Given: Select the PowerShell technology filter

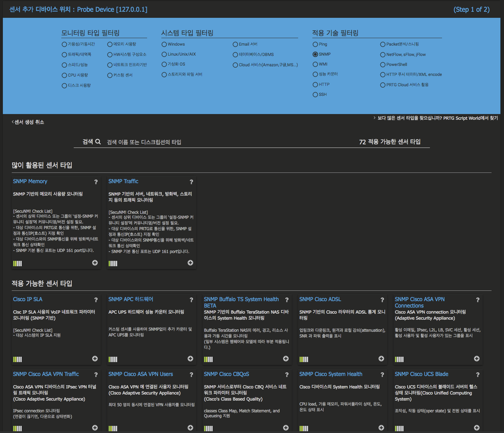Looking at the screenshot, I should (x=383, y=65).
